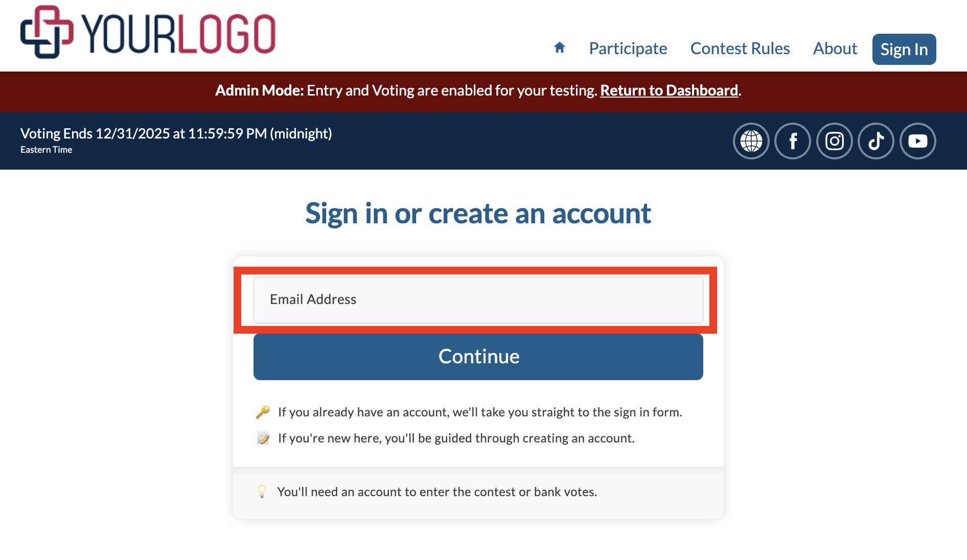
Task: Click the lightbulb tip icon
Action: tap(262, 492)
